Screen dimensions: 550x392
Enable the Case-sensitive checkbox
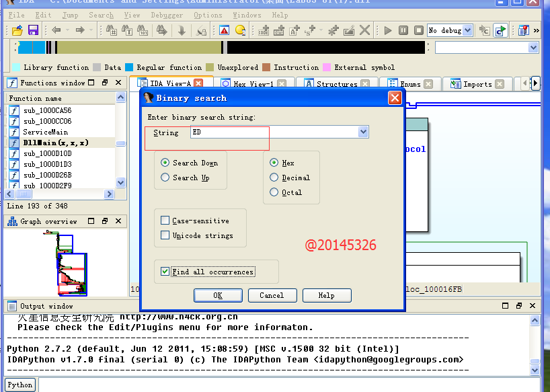pos(165,221)
